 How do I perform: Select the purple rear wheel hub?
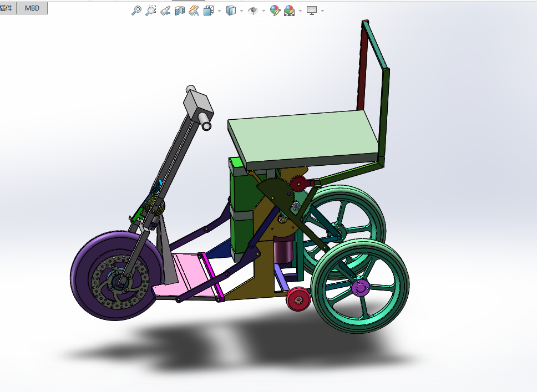[x=360, y=288]
